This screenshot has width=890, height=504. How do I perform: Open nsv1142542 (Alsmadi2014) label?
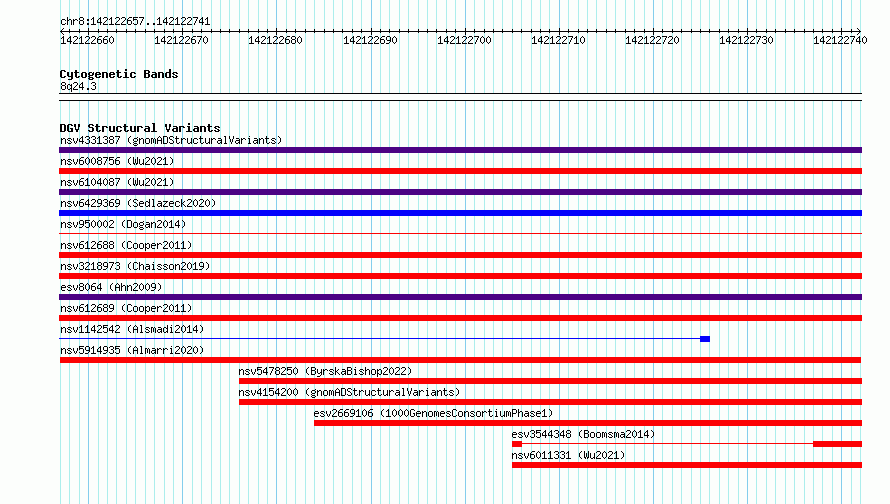132,329
